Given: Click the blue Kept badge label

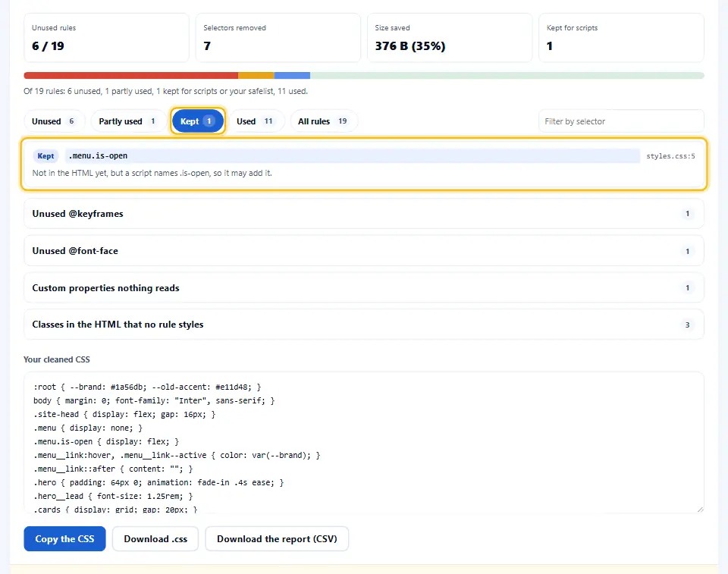Looking at the screenshot, I should coord(45,156).
